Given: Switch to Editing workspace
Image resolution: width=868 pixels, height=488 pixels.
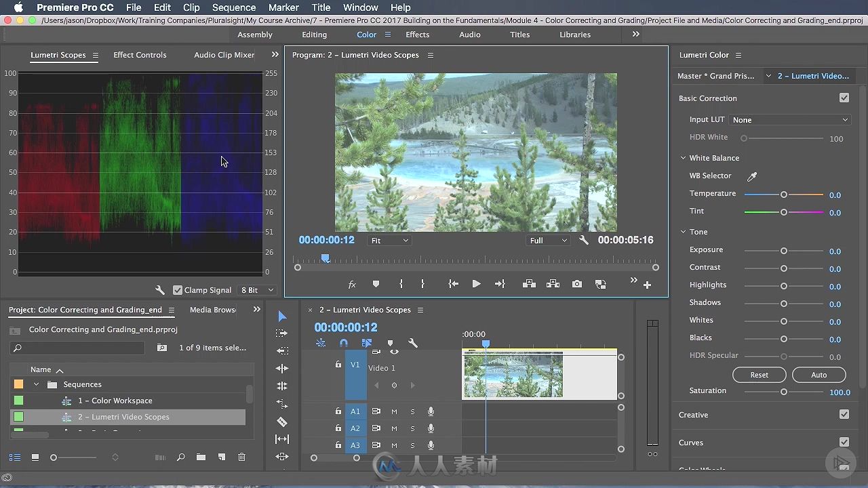Looking at the screenshot, I should click(314, 35).
